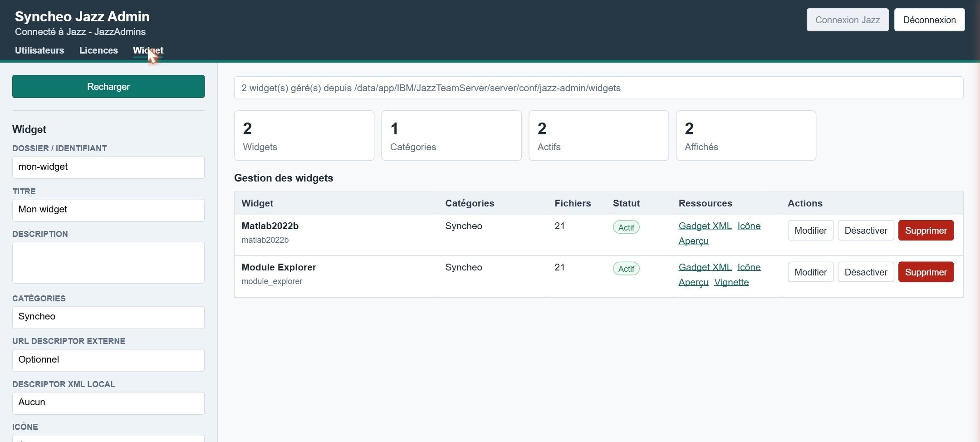980x442 pixels.
Task: Click the Catégories count card
Action: (x=451, y=136)
